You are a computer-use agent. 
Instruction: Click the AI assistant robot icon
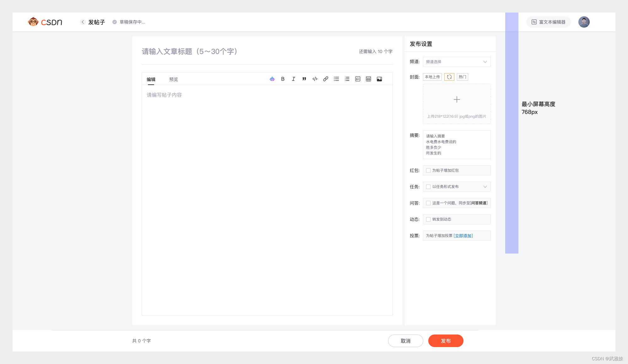point(272,79)
